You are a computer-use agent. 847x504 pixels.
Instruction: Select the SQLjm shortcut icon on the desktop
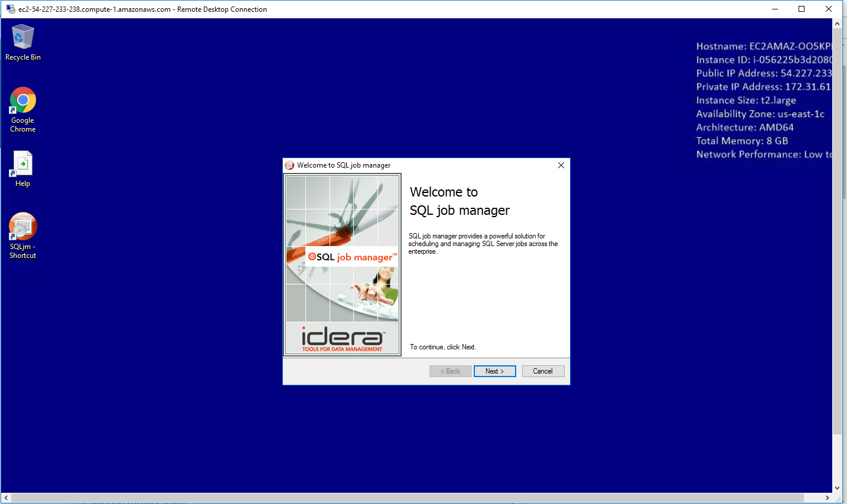coord(22,227)
